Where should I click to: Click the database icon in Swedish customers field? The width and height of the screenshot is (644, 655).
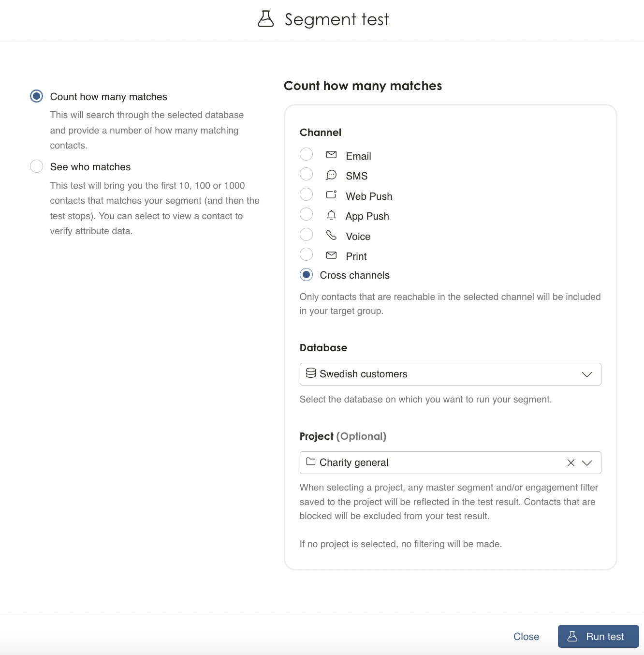(311, 373)
